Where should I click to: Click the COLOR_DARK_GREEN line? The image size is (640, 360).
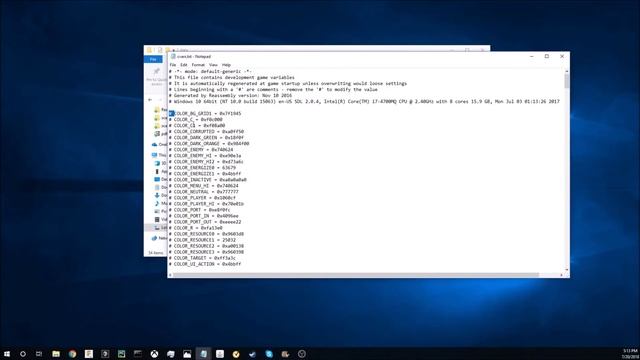point(206,138)
